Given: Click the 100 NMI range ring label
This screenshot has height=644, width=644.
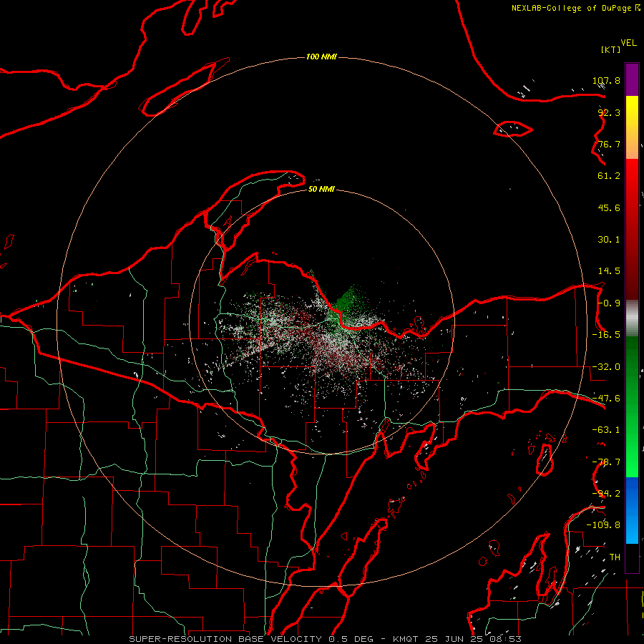Looking at the screenshot, I should (321, 57).
